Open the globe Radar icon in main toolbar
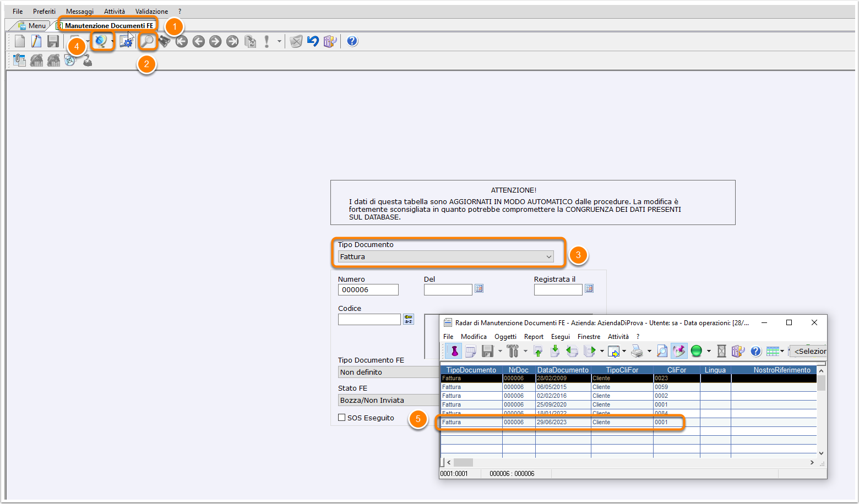Screen dimensions: 859x504 click(101, 41)
